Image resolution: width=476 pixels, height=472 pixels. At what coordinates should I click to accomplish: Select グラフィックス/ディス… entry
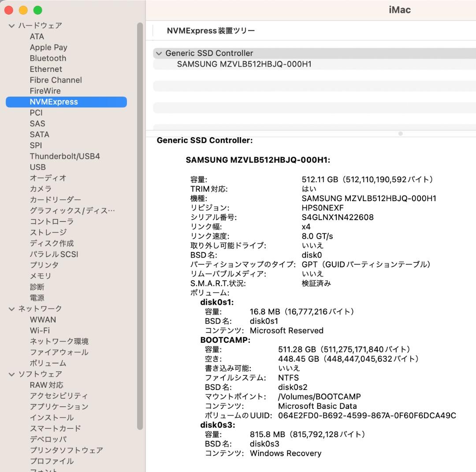72,211
